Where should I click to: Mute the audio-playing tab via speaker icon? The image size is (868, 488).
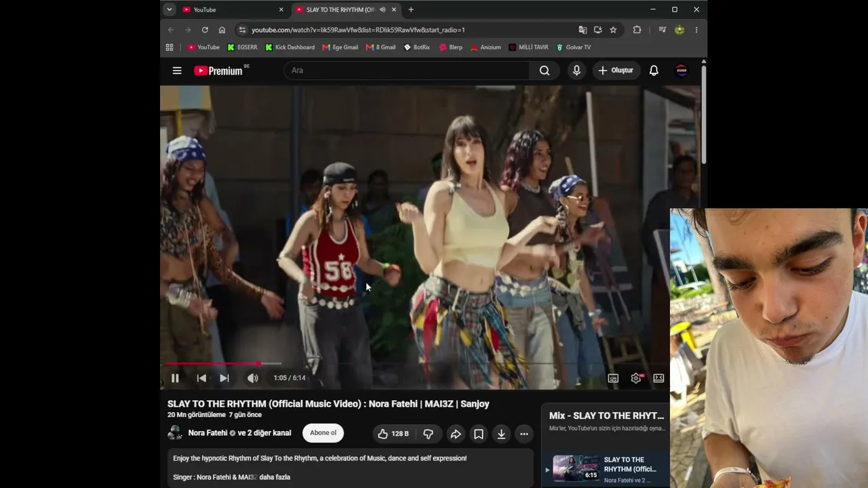(382, 9)
